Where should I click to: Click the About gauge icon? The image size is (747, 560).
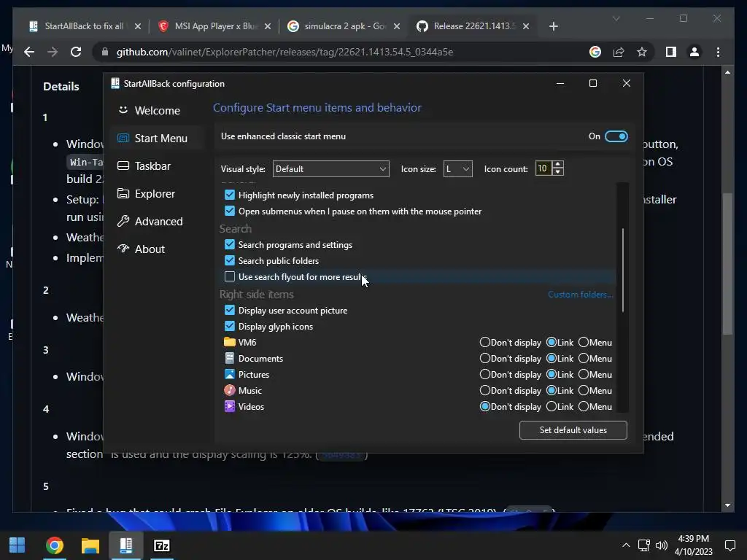123,248
